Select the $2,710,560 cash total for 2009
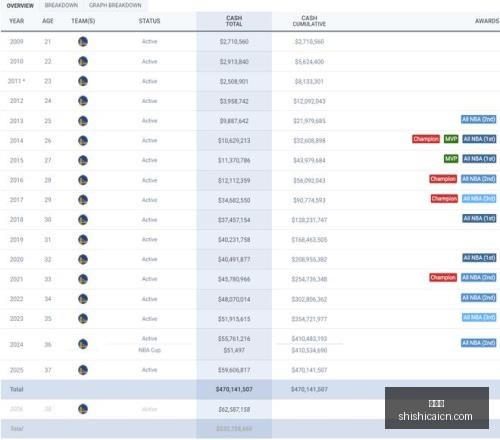Screen dimensions: 500x440 pos(234,42)
